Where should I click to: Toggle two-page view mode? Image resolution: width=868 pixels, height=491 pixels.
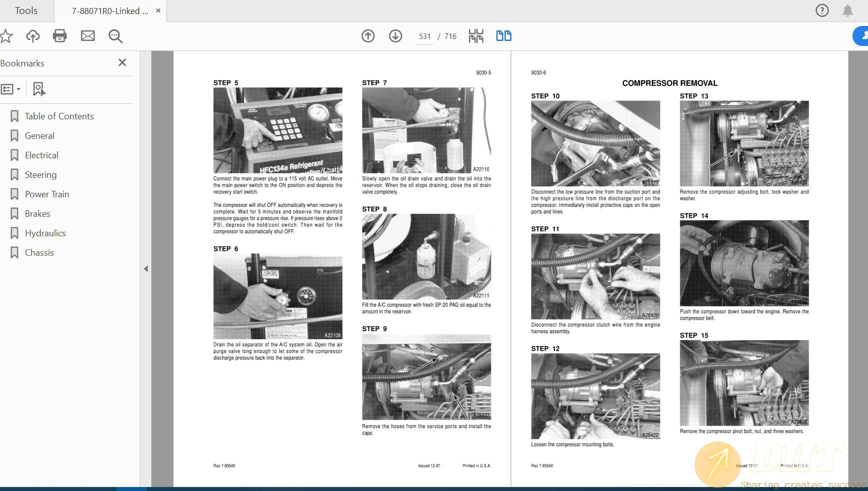point(503,36)
